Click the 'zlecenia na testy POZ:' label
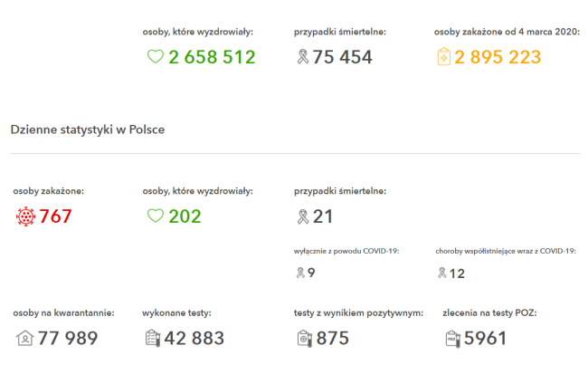The height and width of the screenshot is (384, 588). [489, 312]
